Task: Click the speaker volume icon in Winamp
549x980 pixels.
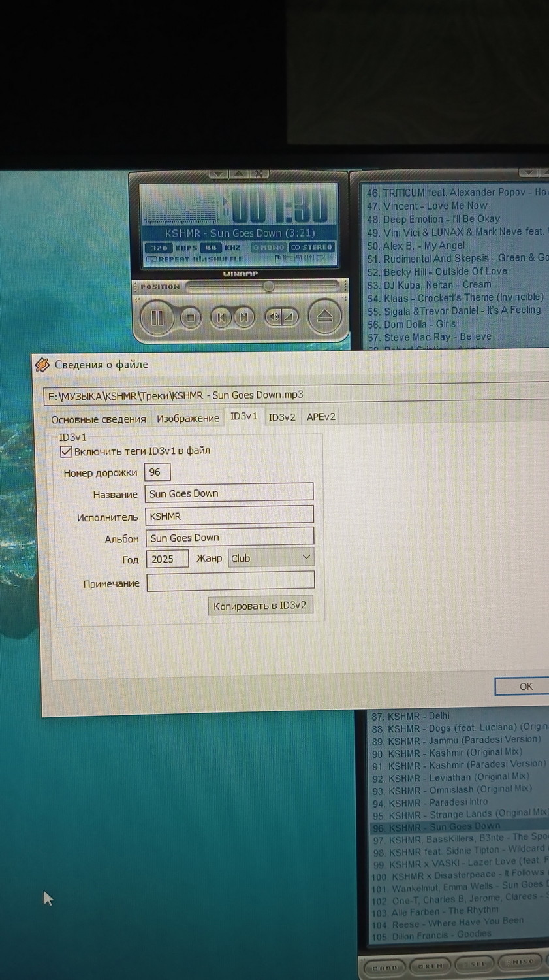Action: pos(274,318)
